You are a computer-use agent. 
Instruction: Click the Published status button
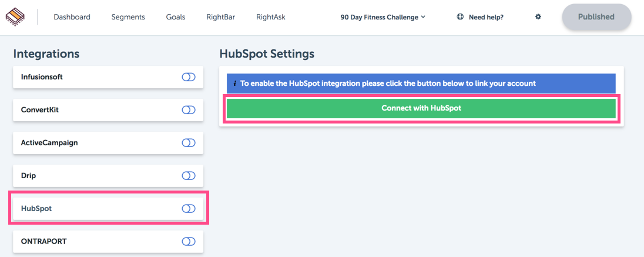tap(596, 17)
